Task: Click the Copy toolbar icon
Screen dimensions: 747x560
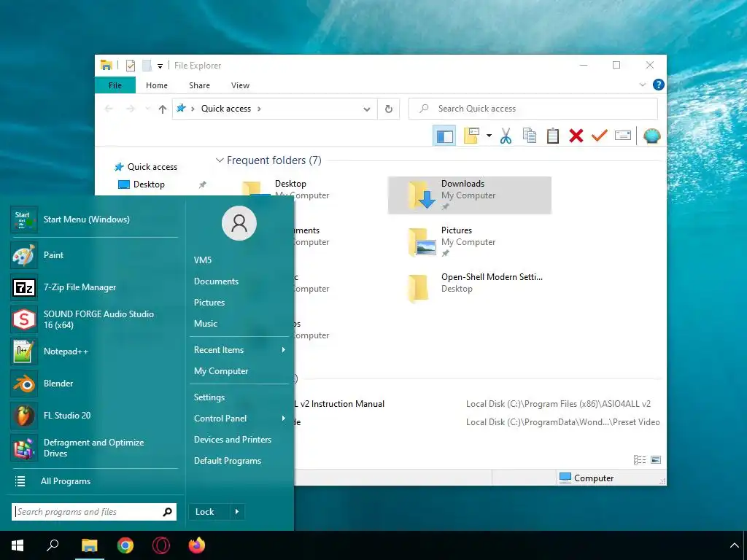Action: (x=530, y=136)
